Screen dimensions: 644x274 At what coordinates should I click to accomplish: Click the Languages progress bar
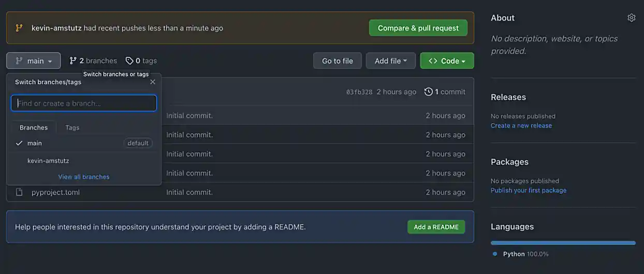click(563, 242)
